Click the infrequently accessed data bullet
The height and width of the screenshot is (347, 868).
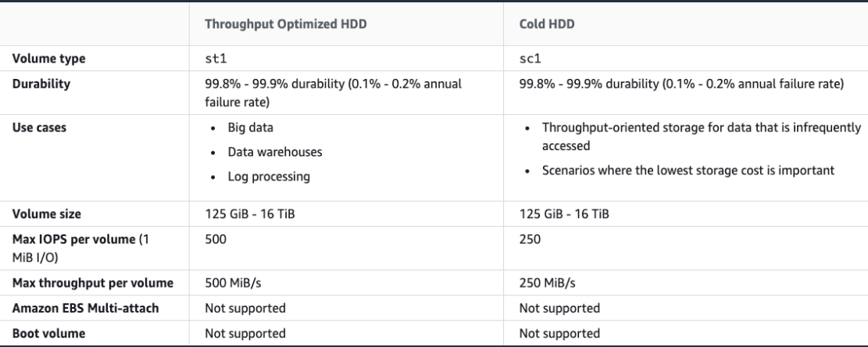point(690,136)
